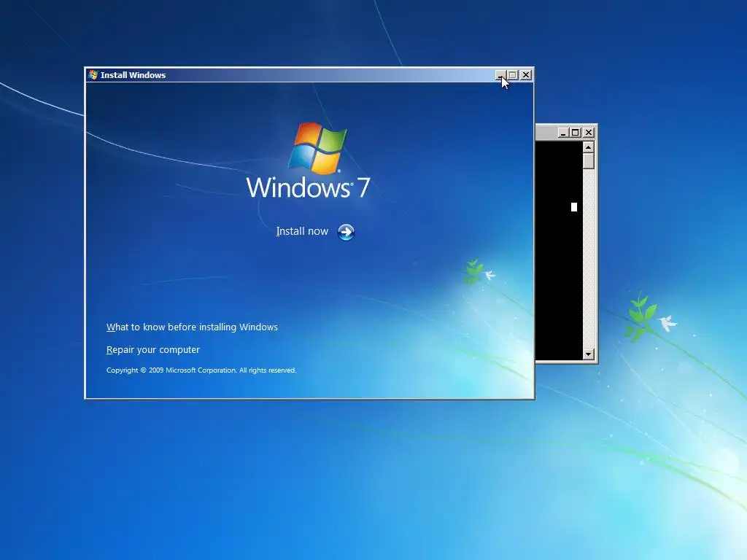Close the Install Windows window
The height and width of the screenshot is (560, 747).
(526, 75)
